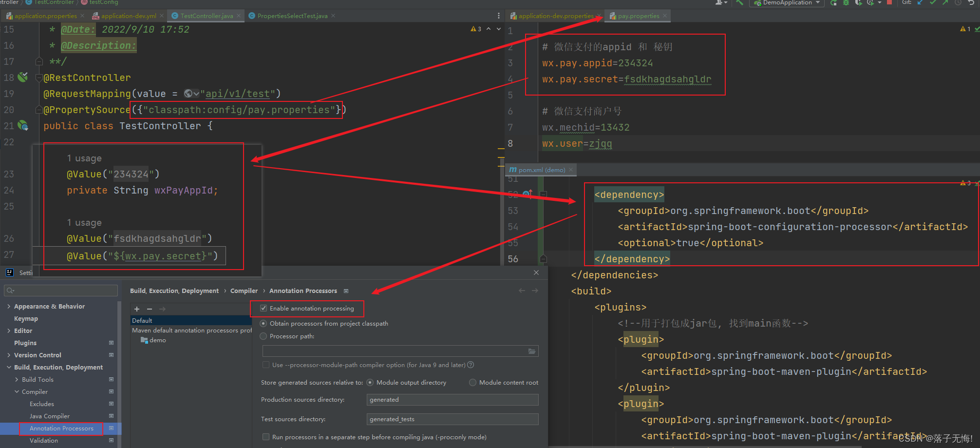Expand the Version Control settings node

9,355
